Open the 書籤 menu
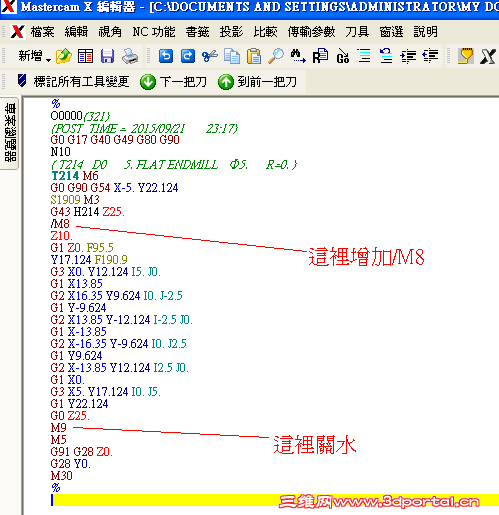499x515 pixels. tap(197, 32)
